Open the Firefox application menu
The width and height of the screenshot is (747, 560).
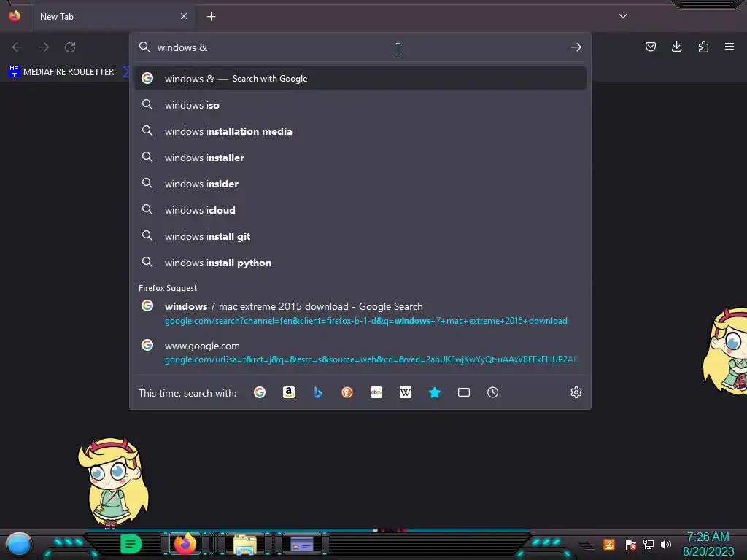(x=729, y=47)
